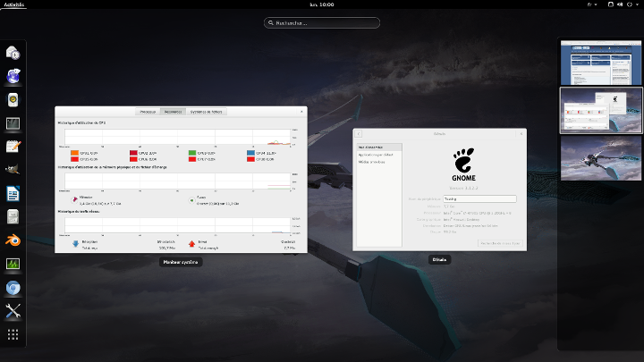Switch to Systèmes de fichiers tab
The height and width of the screenshot is (362, 644).
(x=208, y=112)
